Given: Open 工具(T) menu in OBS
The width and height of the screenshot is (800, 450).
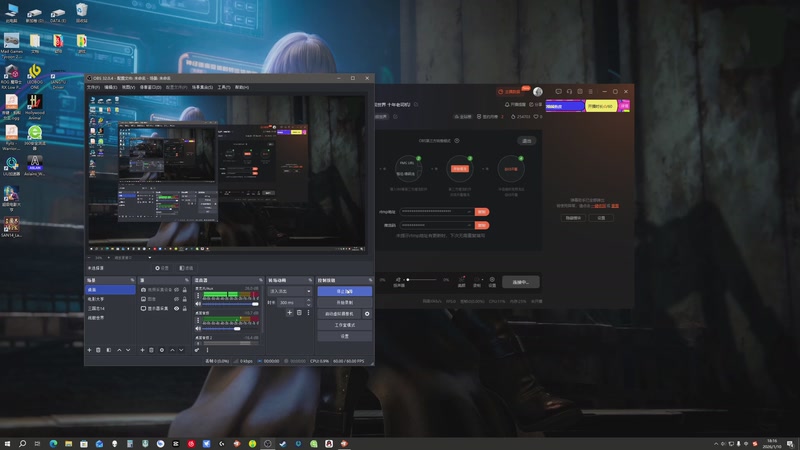Looking at the screenshot, I should (x=224, y=87).
